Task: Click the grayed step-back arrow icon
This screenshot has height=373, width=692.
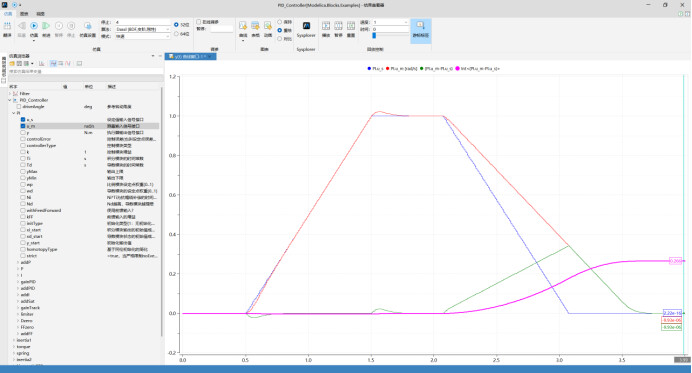Action: [22, 26]
